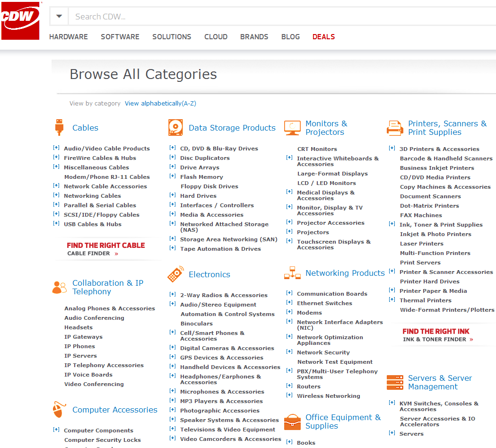The height and width of the screenshot is (448, 496).
Task: Expand the Audio/Video Cable Products subcategory
Action: 56,148
